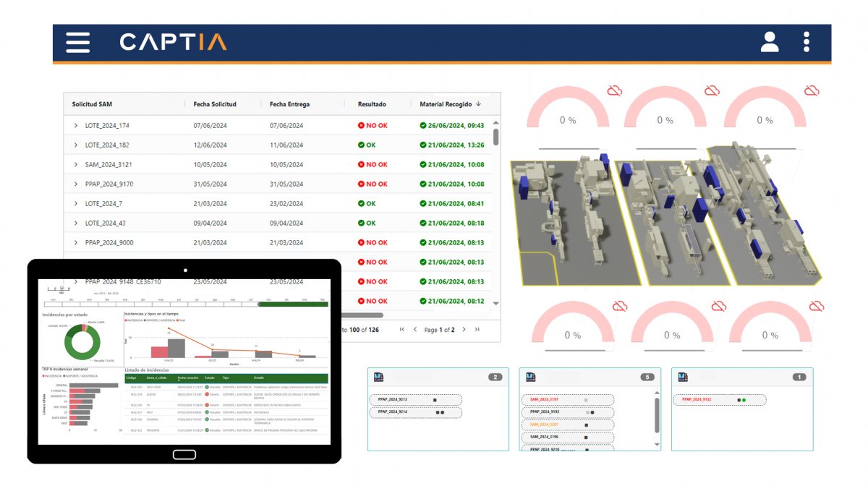The width and height of the screenshot is (868, 486).
Task: Open the PPAP_2024_9213 request chip
Action: point(415,399)
